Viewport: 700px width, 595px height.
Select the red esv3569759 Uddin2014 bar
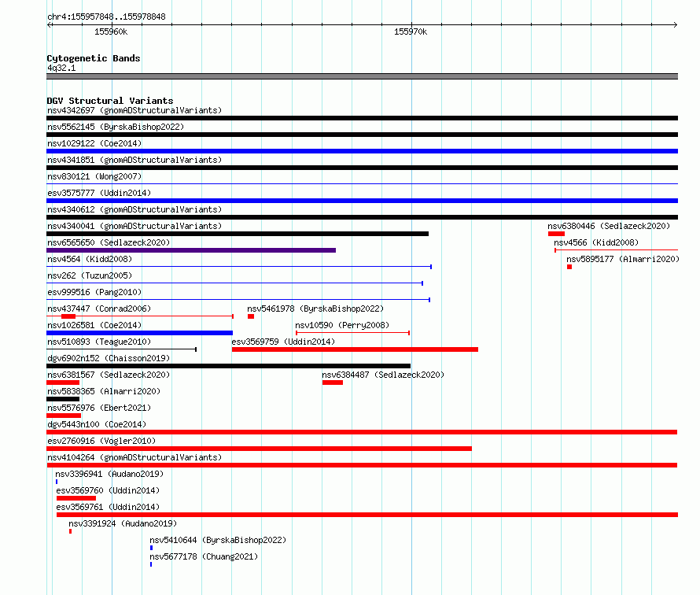355,349
